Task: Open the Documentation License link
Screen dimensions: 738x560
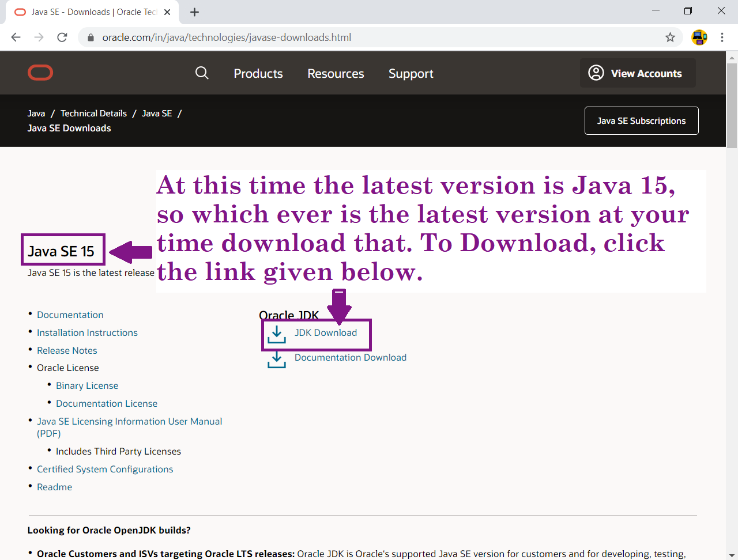Action: tap(107, 403)
